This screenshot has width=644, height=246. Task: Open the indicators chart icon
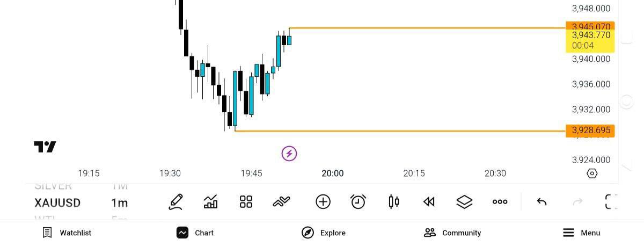(211, 202)
